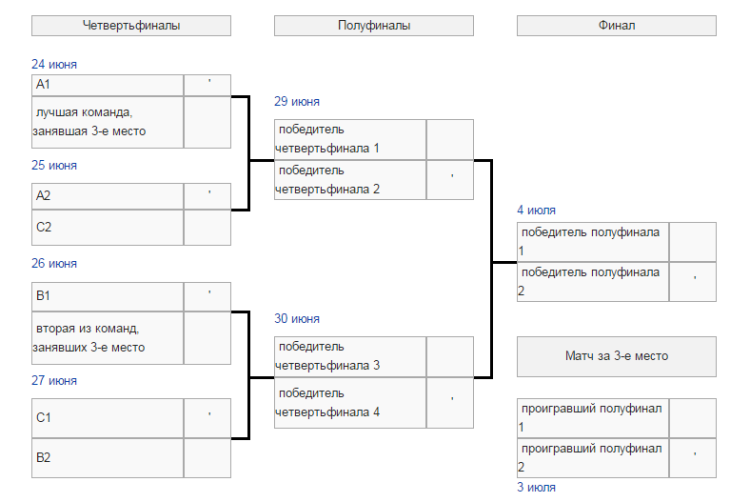Click the "24 июня" date link
The width and height of the screenshot is (730, 502).
pyautogui.click(x=54, y=64)
